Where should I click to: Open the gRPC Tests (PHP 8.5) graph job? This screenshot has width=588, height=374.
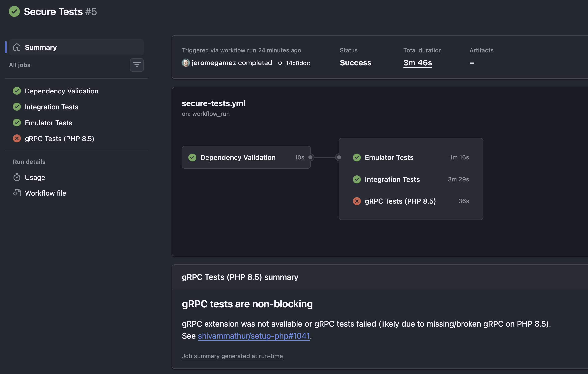(x=400, y=201)
